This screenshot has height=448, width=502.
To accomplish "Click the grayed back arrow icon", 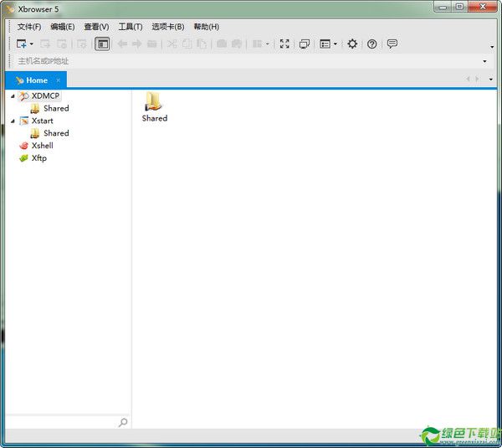I will [122, 44].
